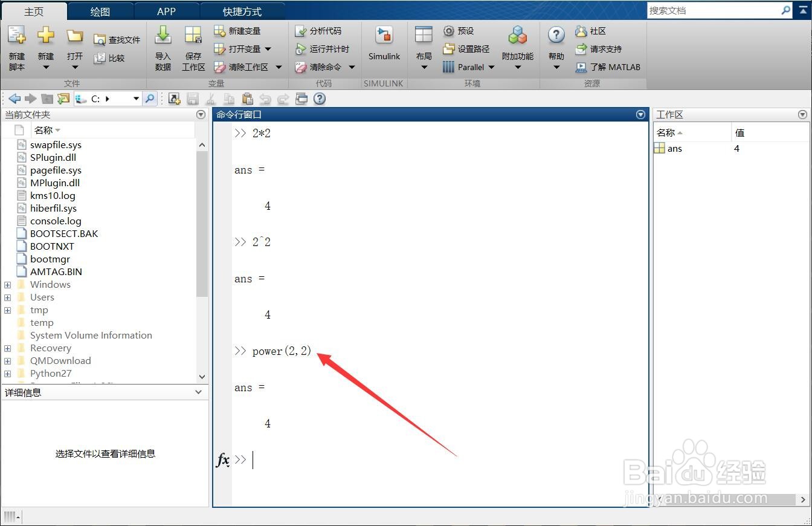Click Save Workspace (保存工作区) icon
Viewport: 812px width, 526px height.
coord(193,36)
